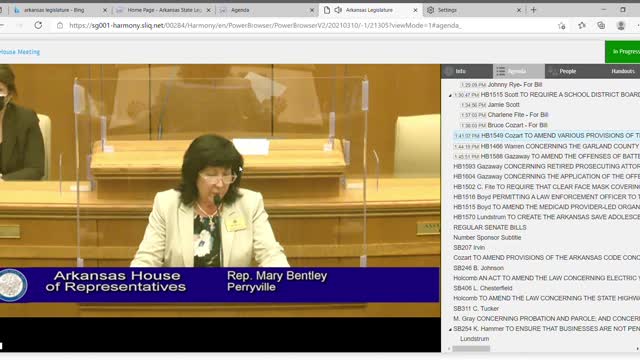
Task: Click the Info panel icon
Action: pos(449,71)
